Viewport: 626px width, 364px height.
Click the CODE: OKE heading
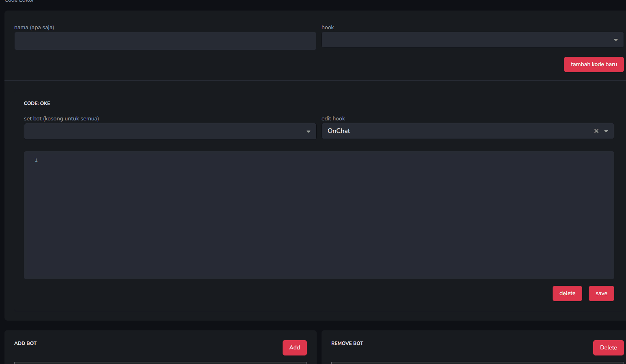point(37,103)
